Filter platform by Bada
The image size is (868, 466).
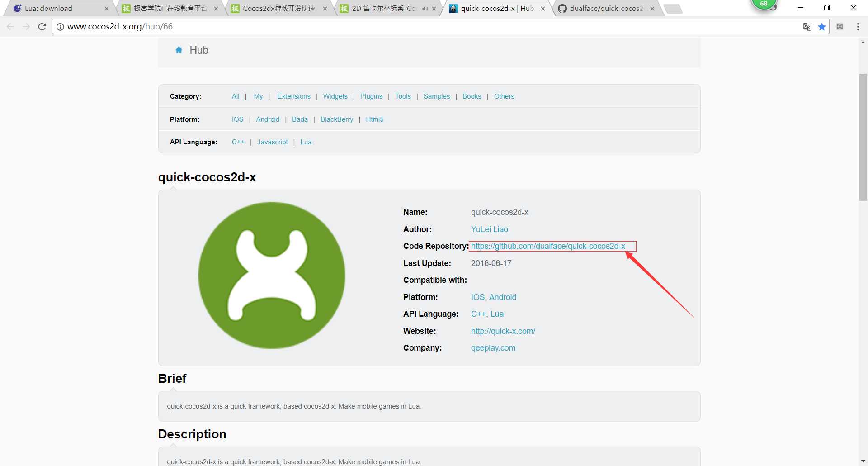(x=300, y=119)
